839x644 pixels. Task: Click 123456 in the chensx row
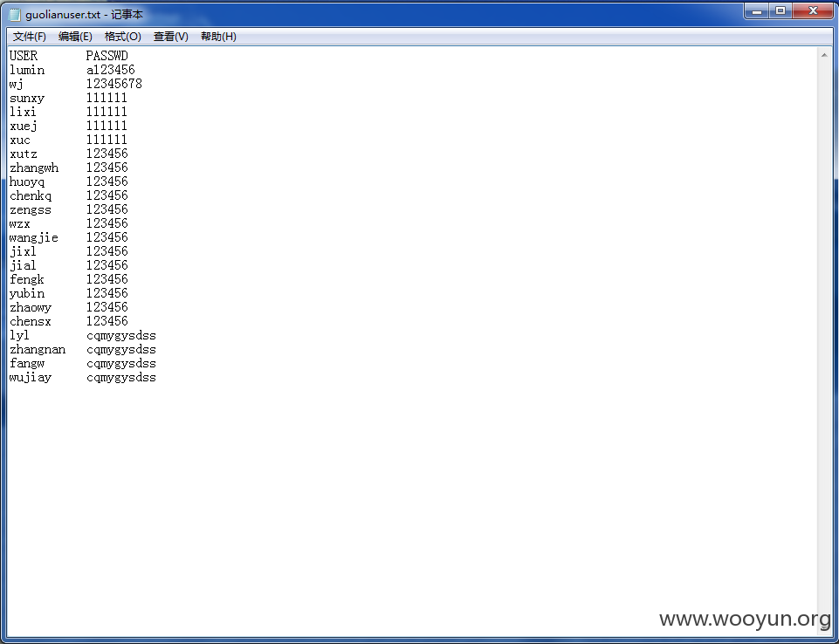tap(107, 320)
